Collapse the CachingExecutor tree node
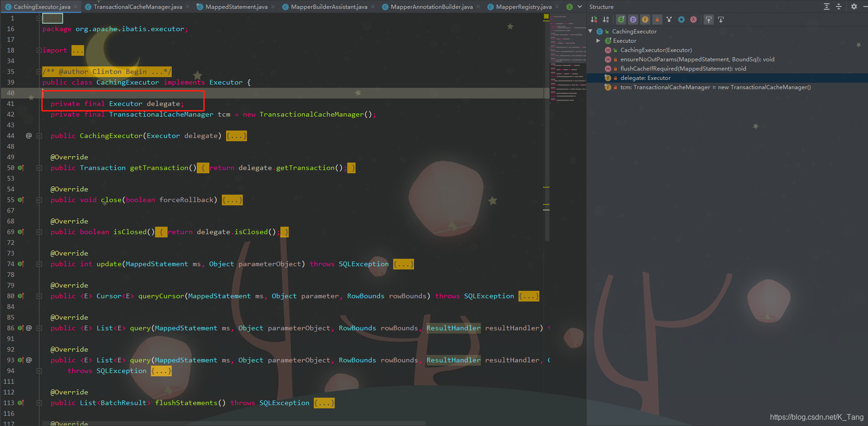868x426 pixels. point(590,32)
